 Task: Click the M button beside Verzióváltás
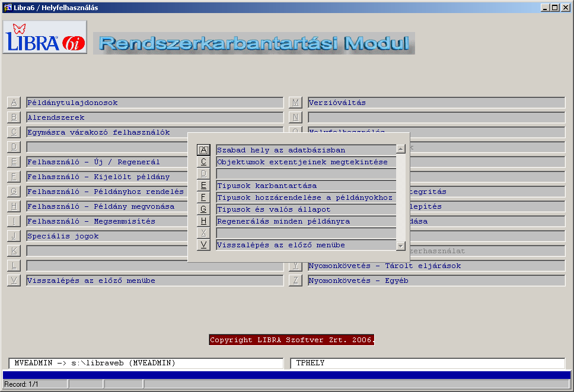(295, 103)
